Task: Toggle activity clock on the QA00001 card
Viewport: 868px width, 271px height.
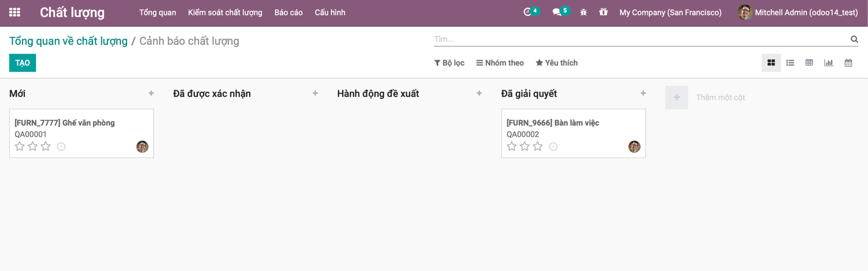Action: point(61,146)
